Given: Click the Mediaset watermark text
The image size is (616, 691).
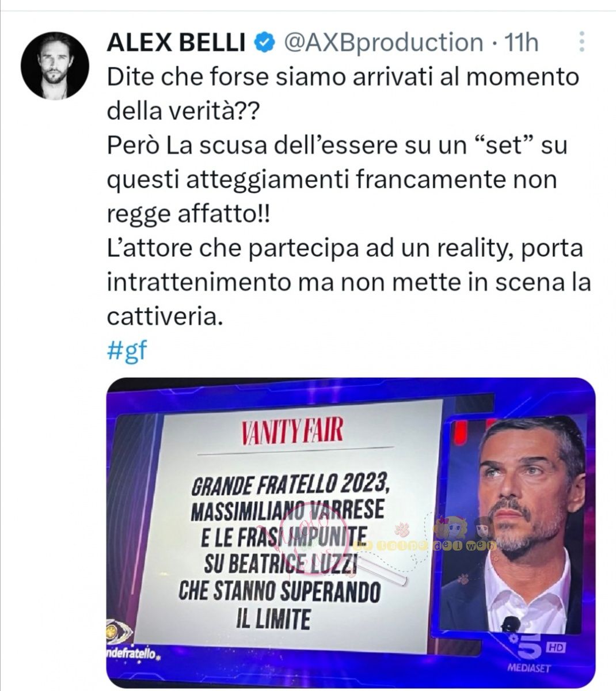Looking at the screenshot, I should tap(528, 668).
